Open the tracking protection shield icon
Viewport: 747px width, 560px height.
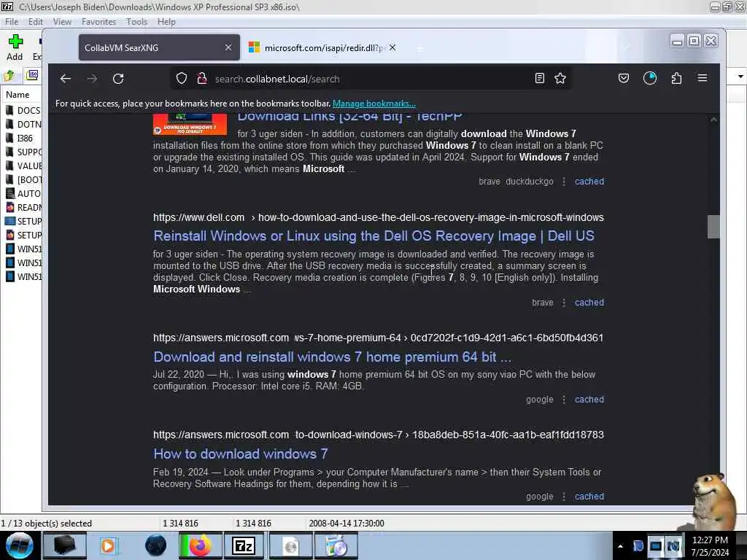(182, 79)
